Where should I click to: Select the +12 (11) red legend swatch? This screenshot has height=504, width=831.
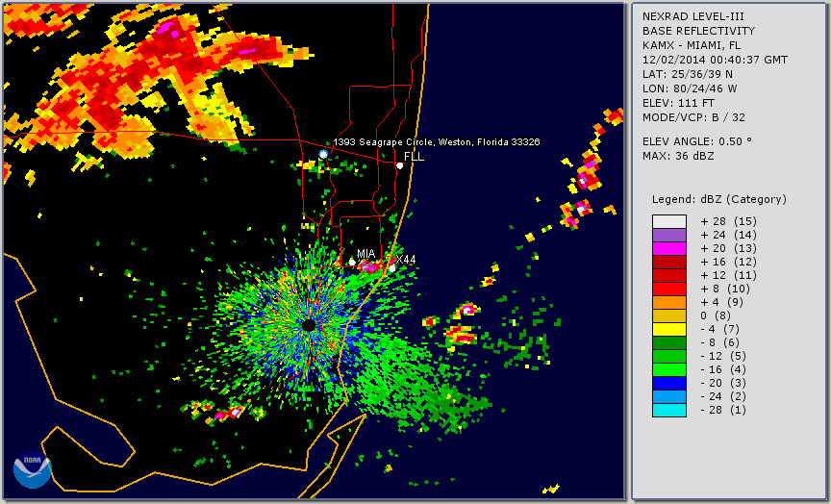[x=669, y=275]
